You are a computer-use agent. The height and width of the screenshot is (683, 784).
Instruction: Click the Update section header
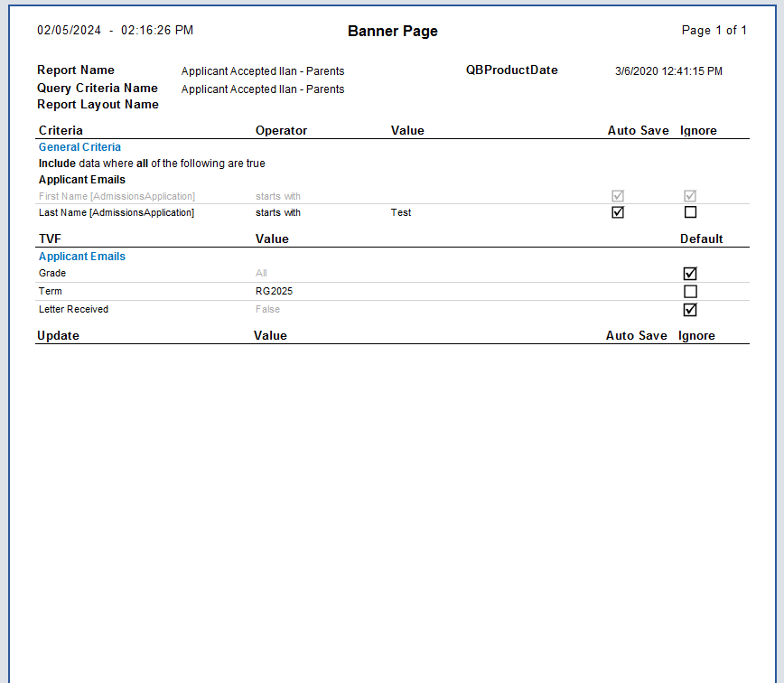[x=58, y=335]
